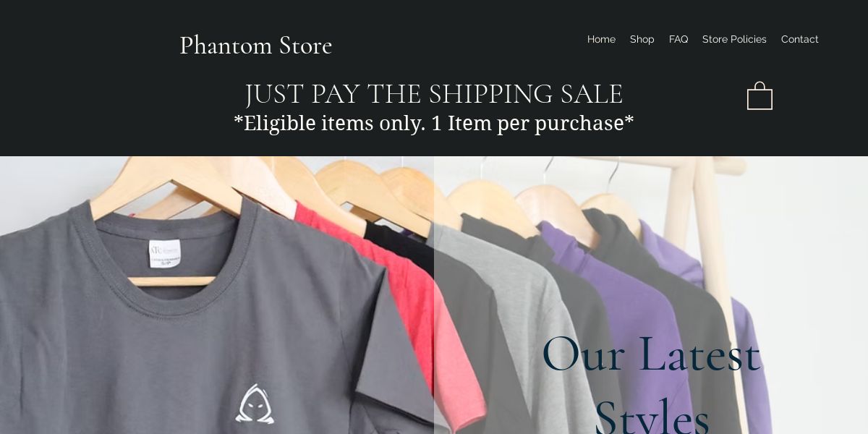Open the FAQ page
Image resolution: width=868 pixels, height=434 pixels.
[678, 39]
